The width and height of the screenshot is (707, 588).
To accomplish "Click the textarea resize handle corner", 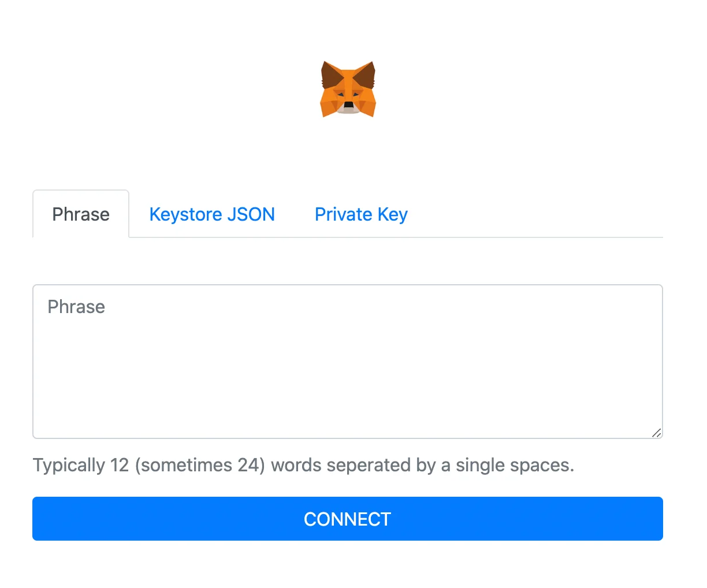I will (656, 433).
